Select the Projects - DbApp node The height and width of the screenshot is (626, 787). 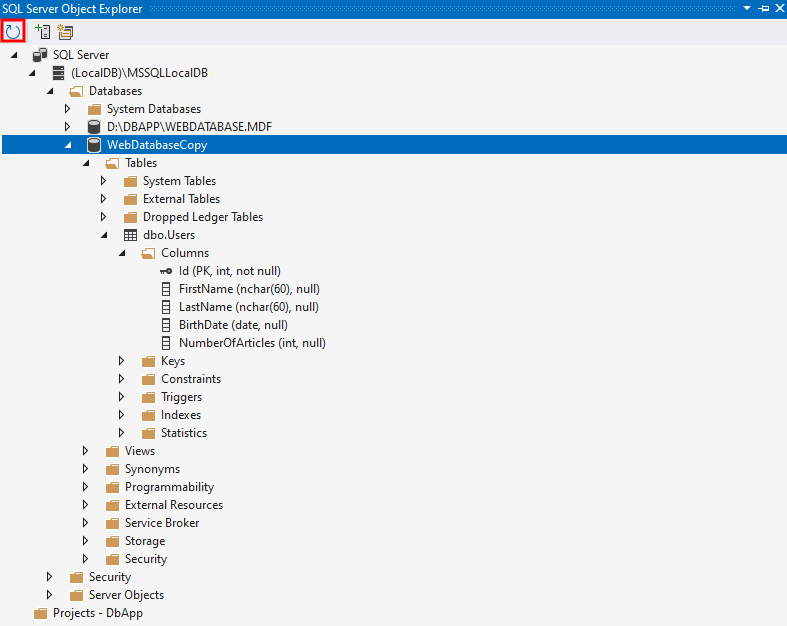click(98, 613)
